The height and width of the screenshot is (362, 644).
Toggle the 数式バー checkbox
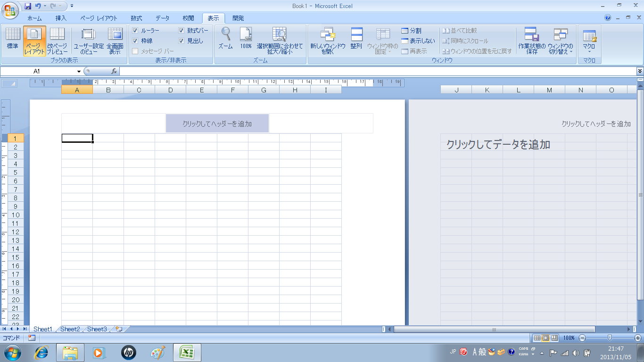tap(182, 31)
